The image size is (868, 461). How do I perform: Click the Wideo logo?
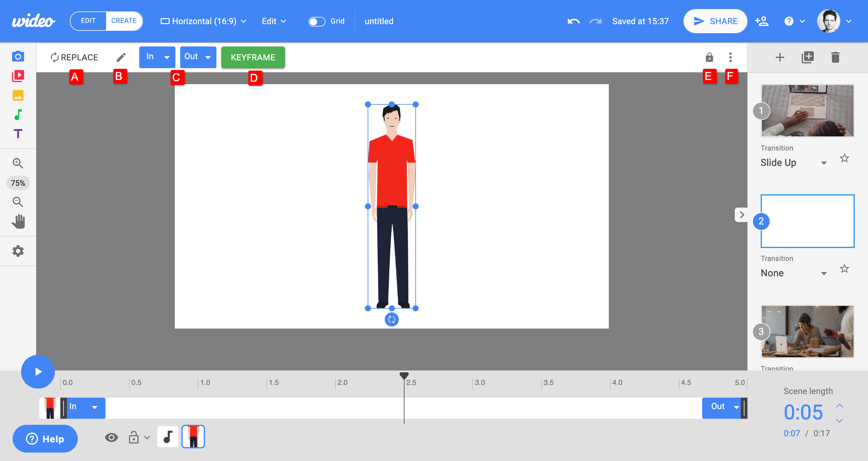33,21
